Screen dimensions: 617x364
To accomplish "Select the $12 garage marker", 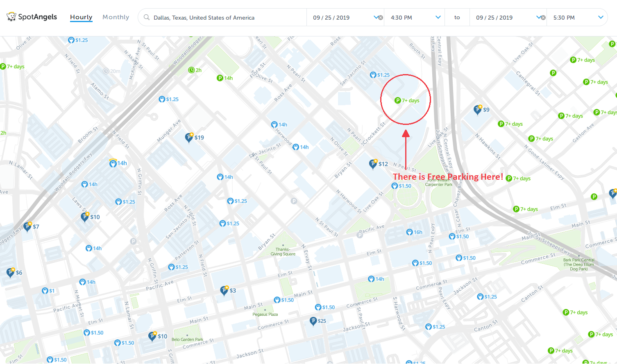I will coord(378,164).
